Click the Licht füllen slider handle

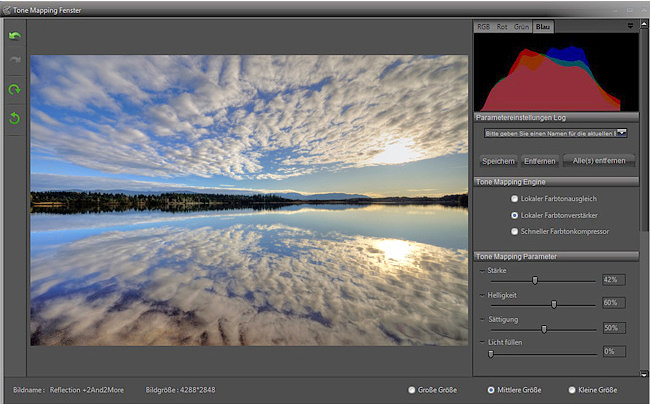pos(490,353)
